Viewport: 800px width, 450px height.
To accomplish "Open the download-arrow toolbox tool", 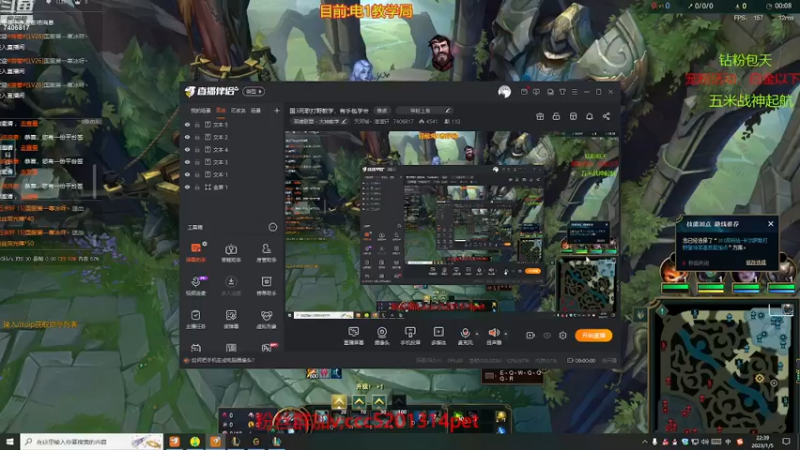I will click(231, 286).
